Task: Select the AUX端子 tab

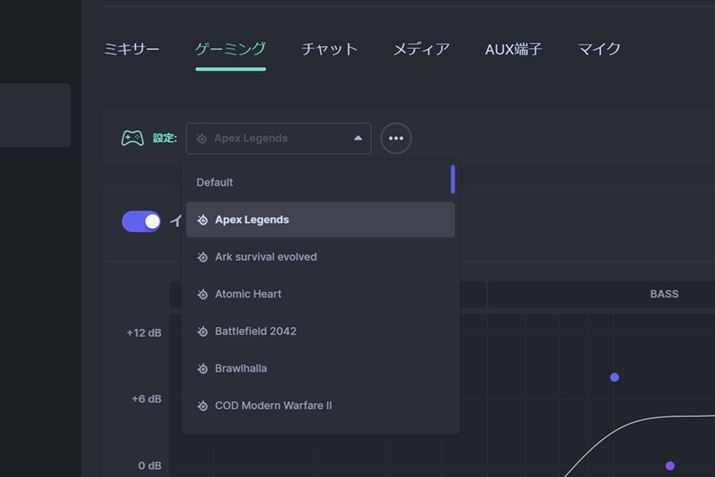Action: [x=513, y=49]
